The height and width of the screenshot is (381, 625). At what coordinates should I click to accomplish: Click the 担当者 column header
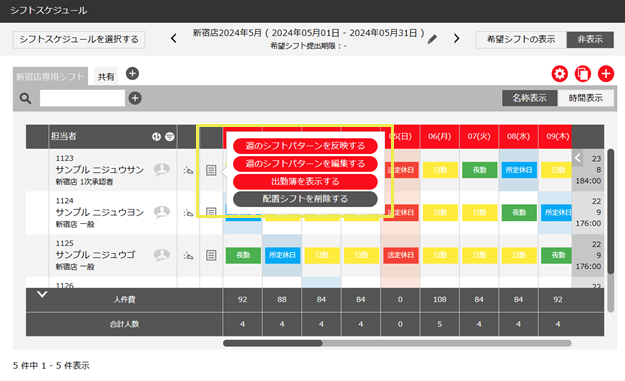tap(113, 137)
